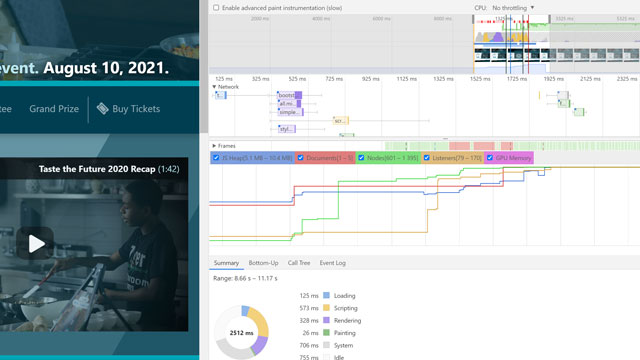640x360 pixels.
Task: Click the Range: 8.66 s – 11.17 s text
Action: click(245, 278)
